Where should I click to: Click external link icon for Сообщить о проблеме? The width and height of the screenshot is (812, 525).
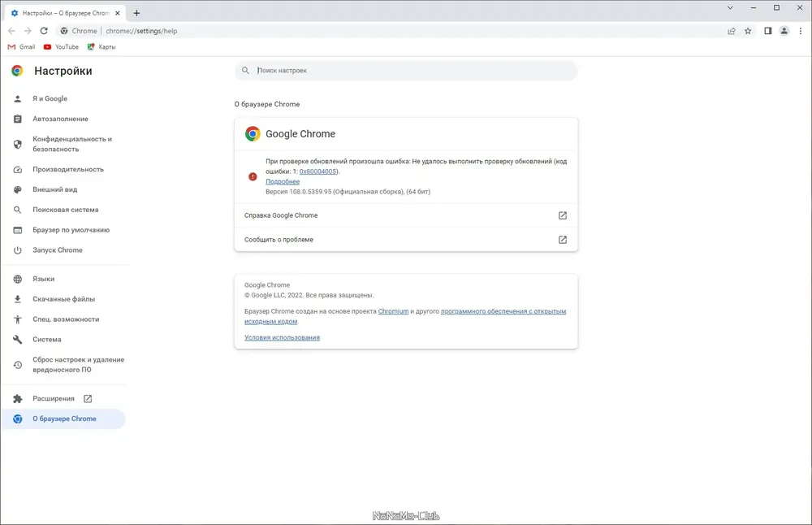coord(563,240)
